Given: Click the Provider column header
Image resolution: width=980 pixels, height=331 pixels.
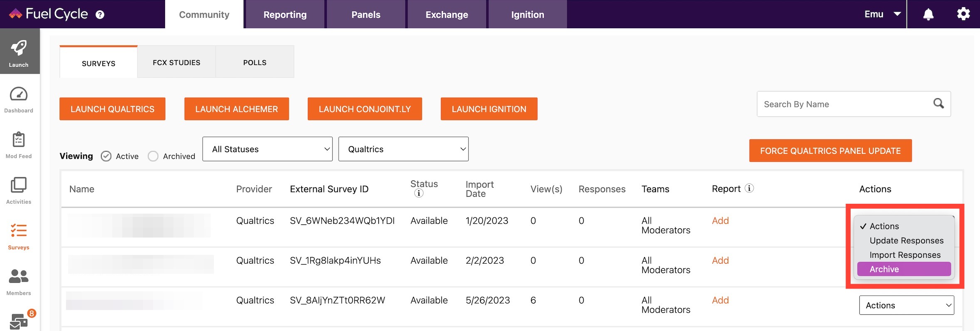Looking at the screenshot, I should tap(254, 189).
